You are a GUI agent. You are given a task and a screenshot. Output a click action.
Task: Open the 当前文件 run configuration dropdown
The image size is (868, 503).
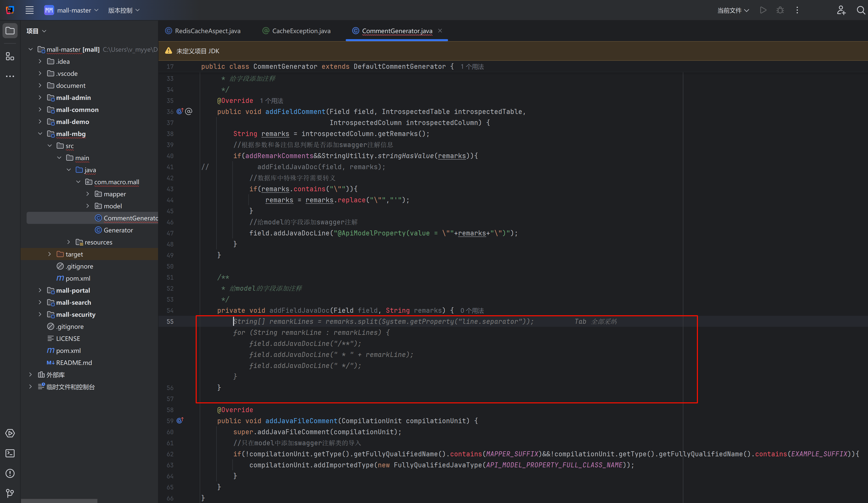click(733, 10)
